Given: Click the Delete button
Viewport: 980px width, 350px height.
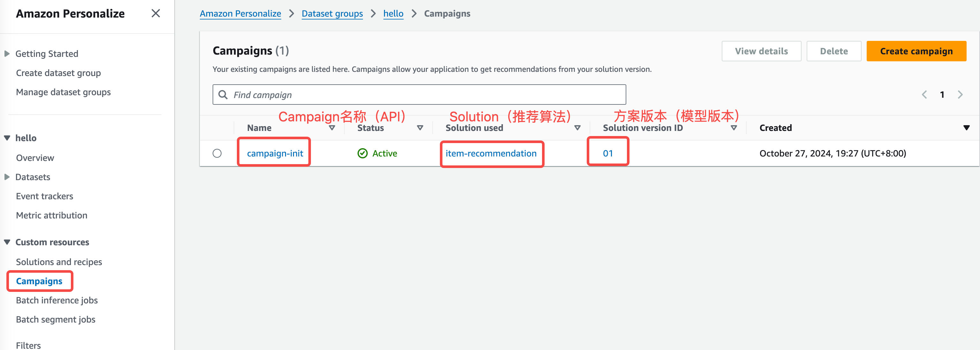Looking at the screenshot, I should coord(833,51).
